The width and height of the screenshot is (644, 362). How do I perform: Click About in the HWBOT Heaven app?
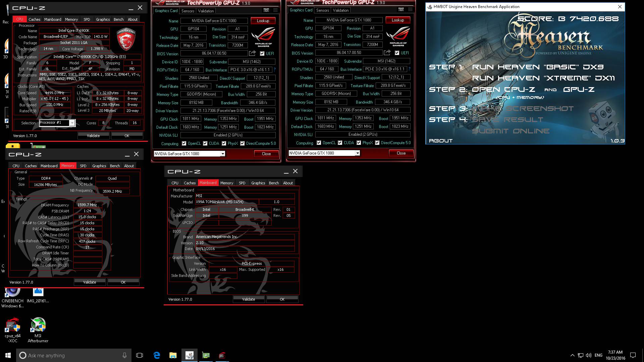(x=441, y=141)
